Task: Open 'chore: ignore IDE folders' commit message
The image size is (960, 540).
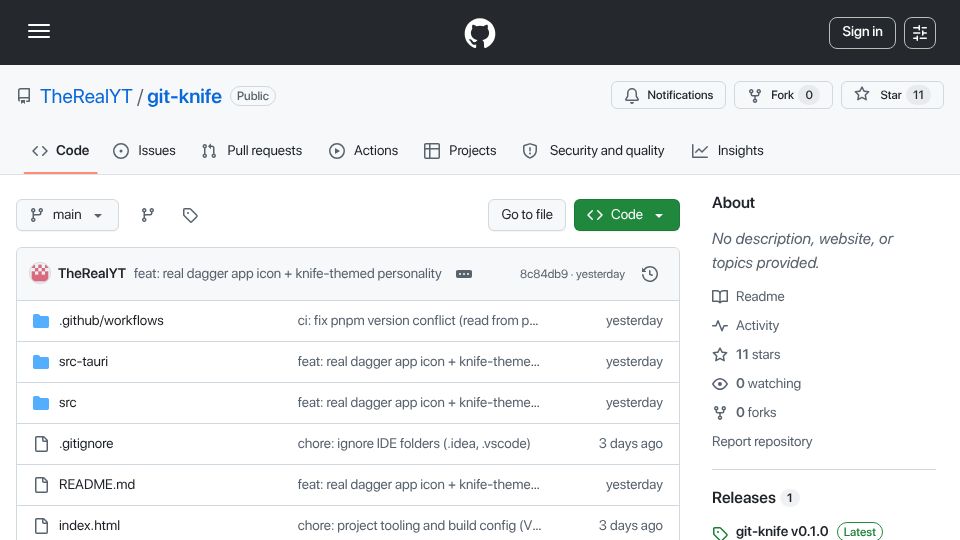Action: point(414,444)
